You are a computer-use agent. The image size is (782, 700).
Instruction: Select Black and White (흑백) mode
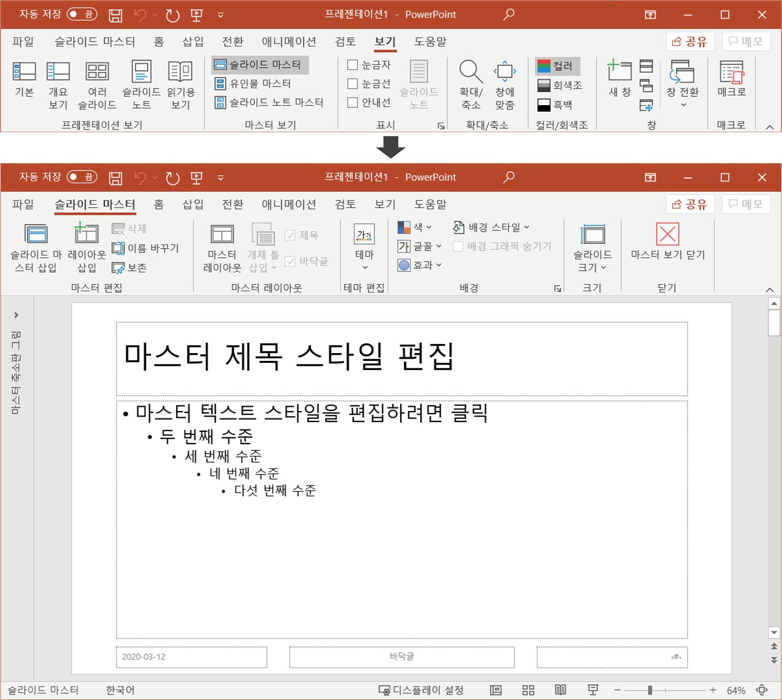tap(555, 105)
